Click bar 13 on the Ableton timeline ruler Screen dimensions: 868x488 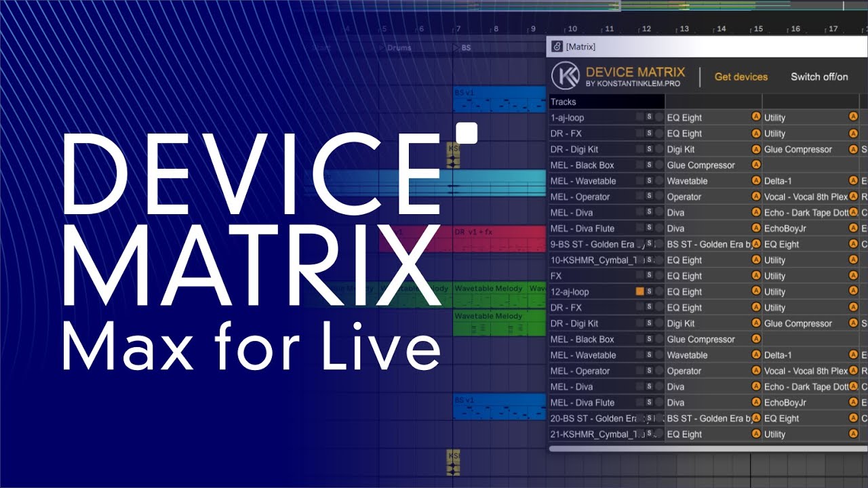click(x=684, y=29)
